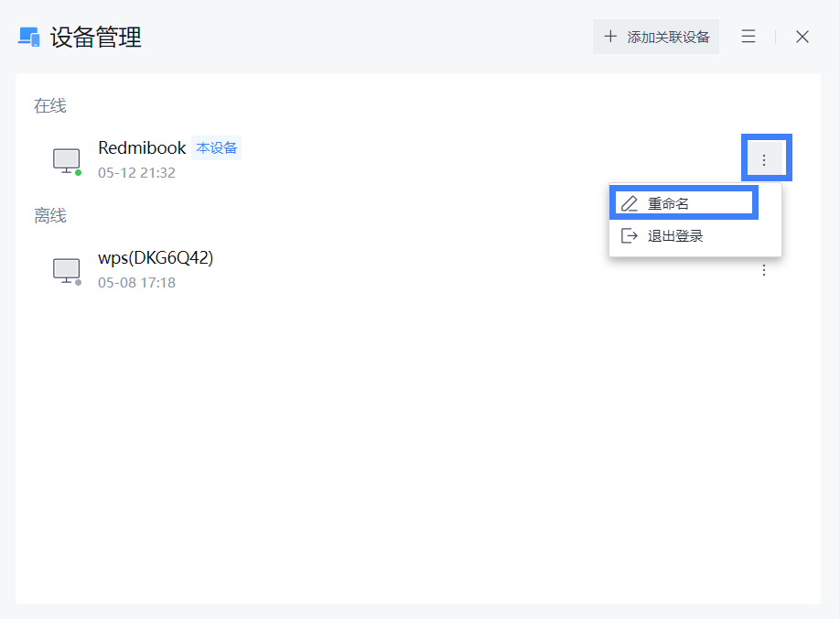
Task: Click the wps(DKG6Q42) monitor icon
Action: [67, 271]
